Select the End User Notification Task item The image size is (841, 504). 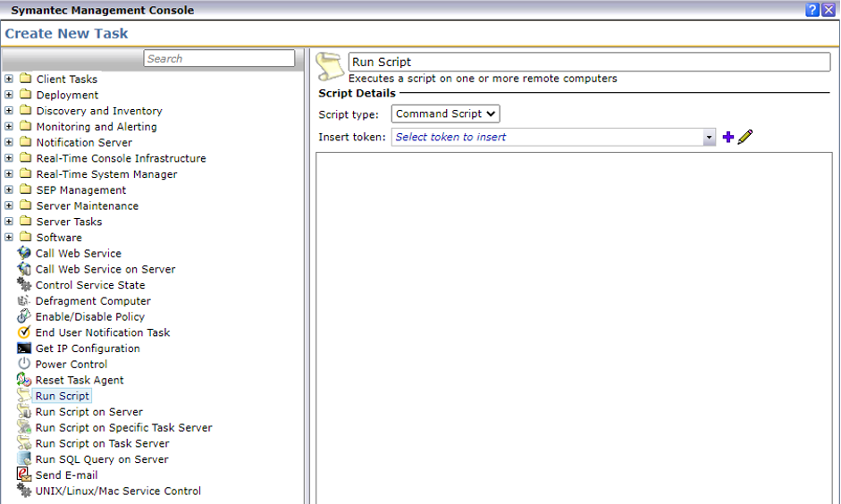pyautogui.click(x=103, y=332)
